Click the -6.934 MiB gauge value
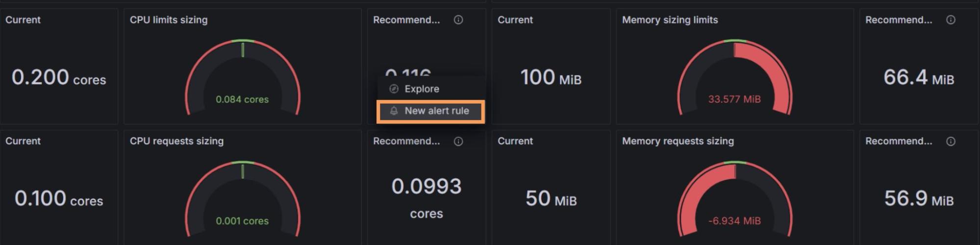The image size is (980, 245). (734, 221)
